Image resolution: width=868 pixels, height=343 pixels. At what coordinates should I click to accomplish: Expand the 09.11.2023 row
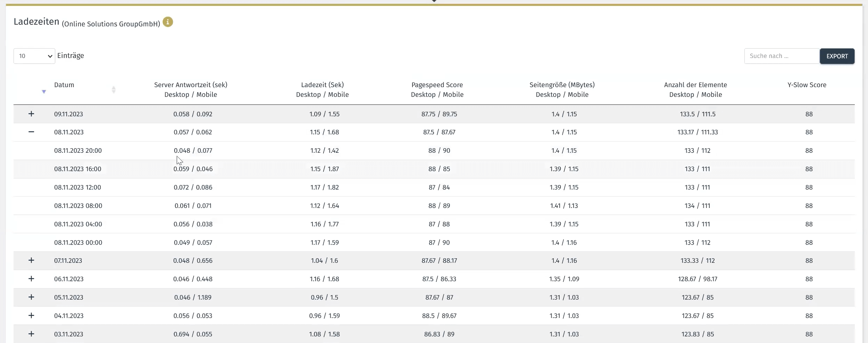coord(31,114)
